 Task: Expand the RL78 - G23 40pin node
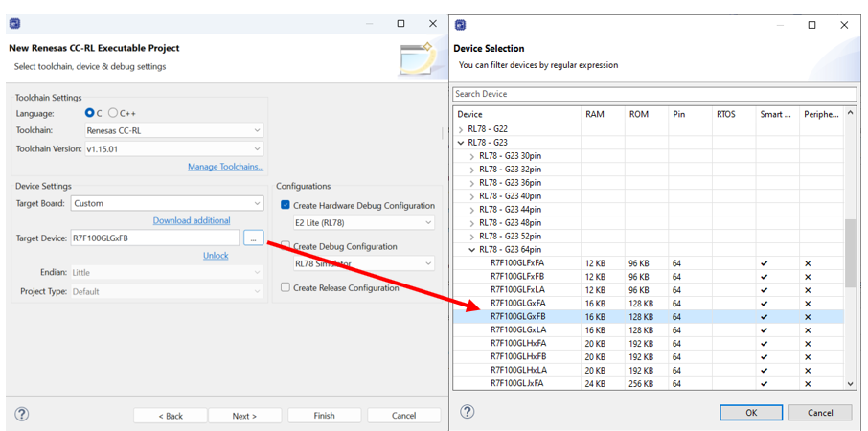(x=472, y=195)
